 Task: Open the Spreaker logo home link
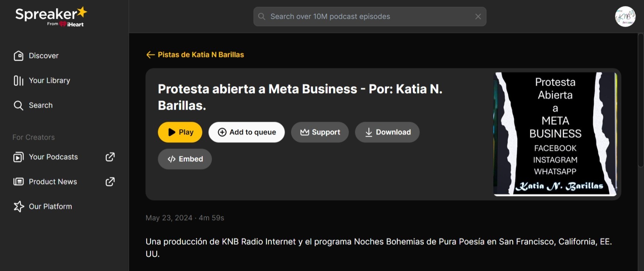51,17
